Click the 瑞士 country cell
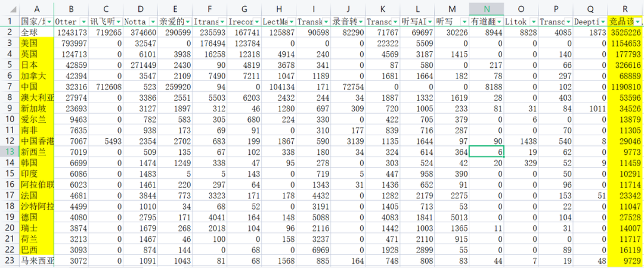 [x=36, y=228]
